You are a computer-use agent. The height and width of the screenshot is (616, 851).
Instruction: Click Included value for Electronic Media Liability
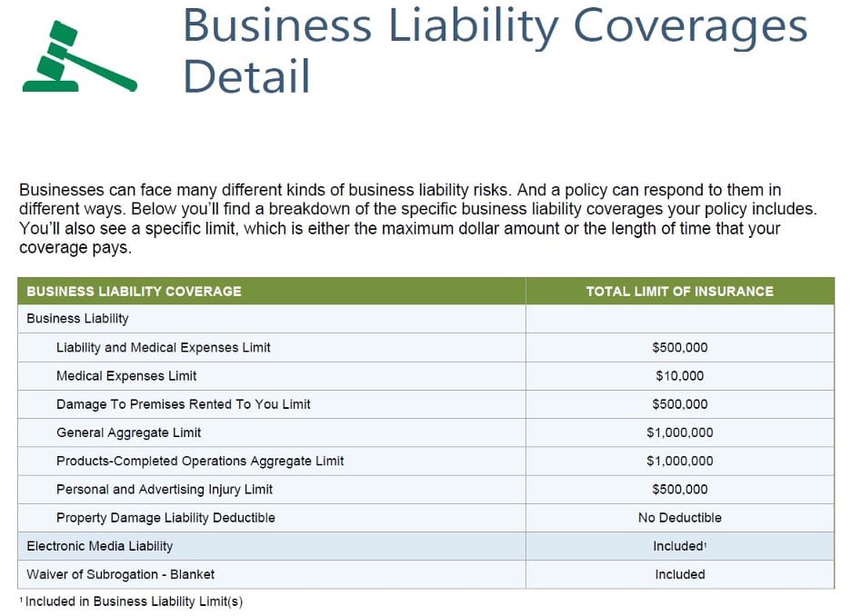point(679,546)
